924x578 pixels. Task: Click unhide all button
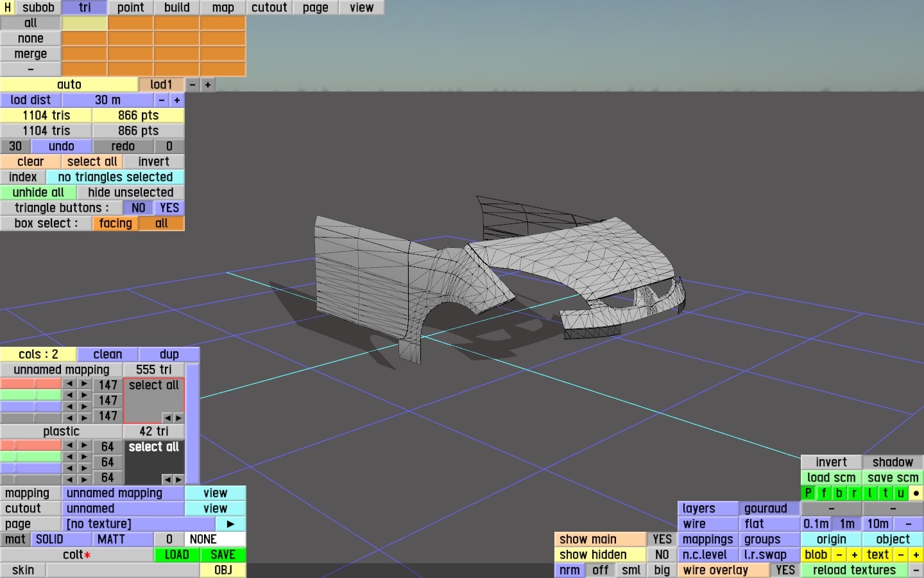pos(38,193)
